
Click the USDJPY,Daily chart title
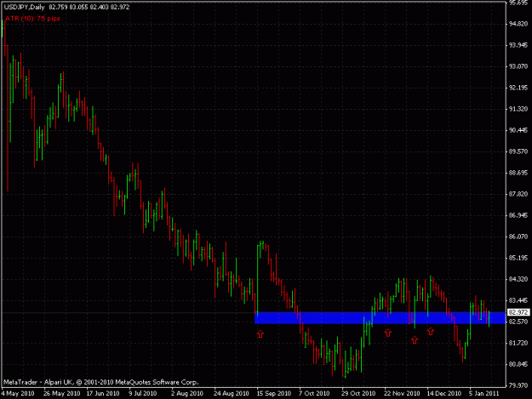click(x=24, y=7)
